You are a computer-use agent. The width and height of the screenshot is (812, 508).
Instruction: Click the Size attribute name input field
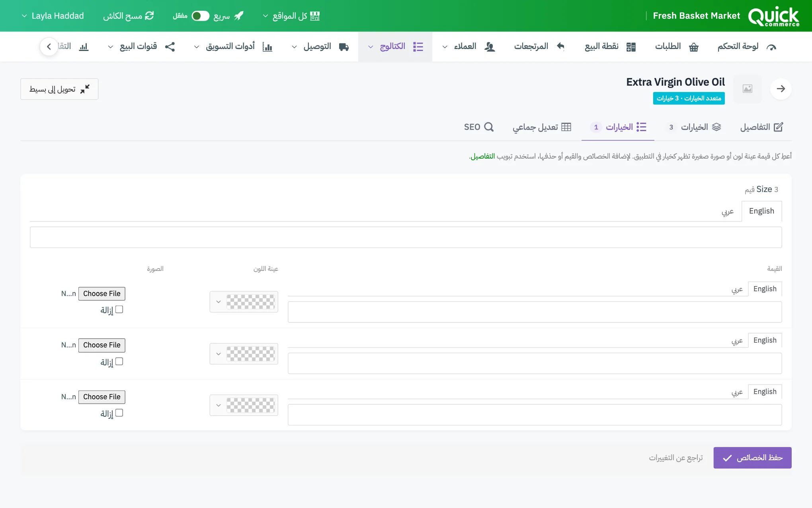(x=406, y=237)
